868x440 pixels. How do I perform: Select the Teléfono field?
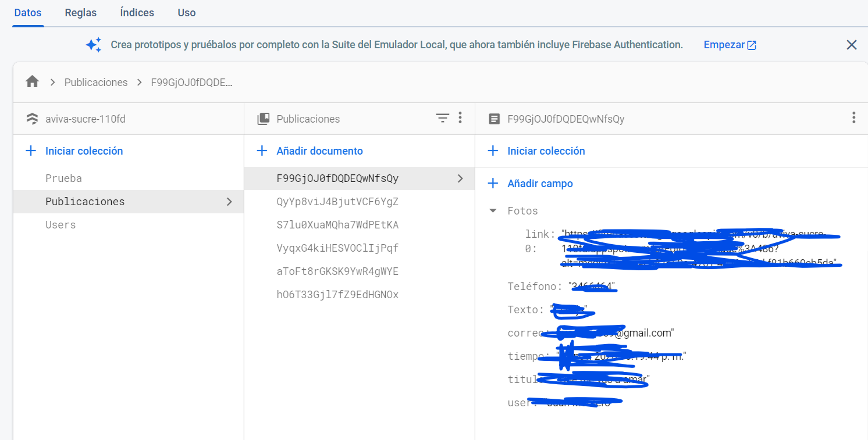click(535, 287)
